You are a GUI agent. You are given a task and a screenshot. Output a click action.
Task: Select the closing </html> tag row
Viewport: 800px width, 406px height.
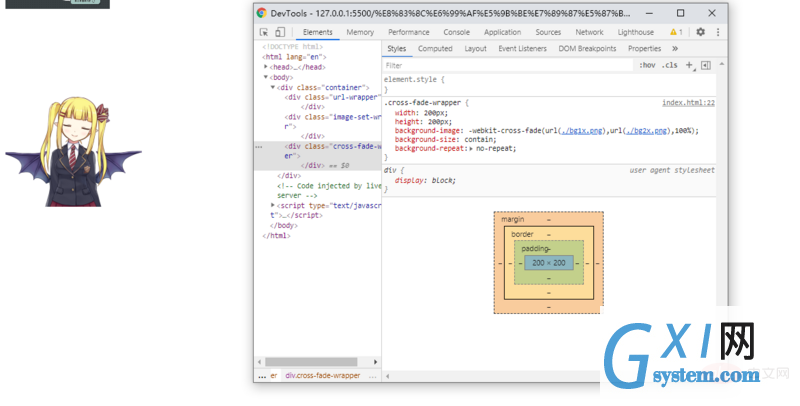276,236
